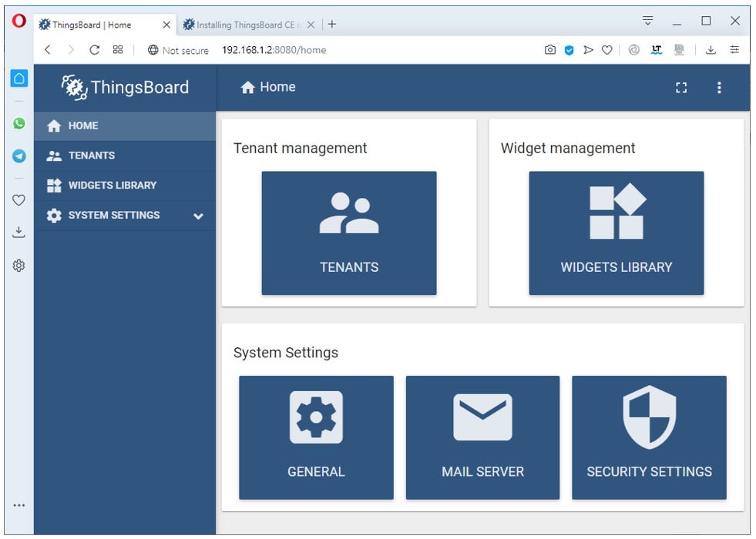The height and width of the screenshot is (539, 756).
Task: Click the spiral extension icon in toolbar
Action: pyautogui.click(x=633, y=49)
